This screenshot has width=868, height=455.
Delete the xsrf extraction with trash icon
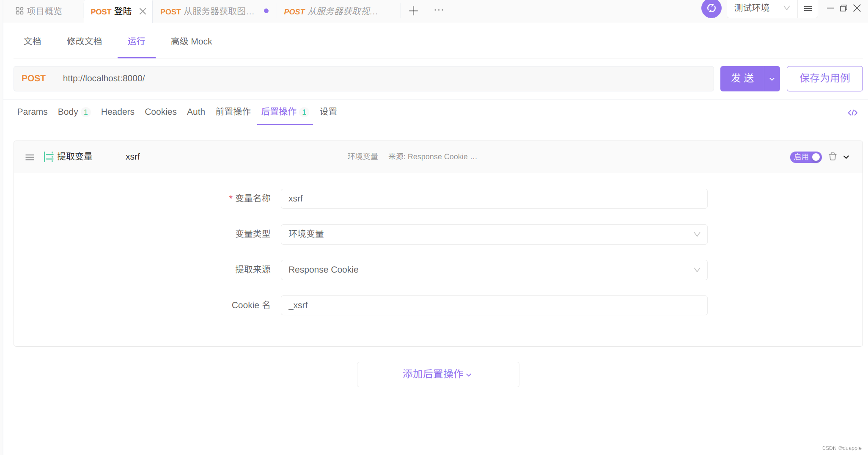832,157
